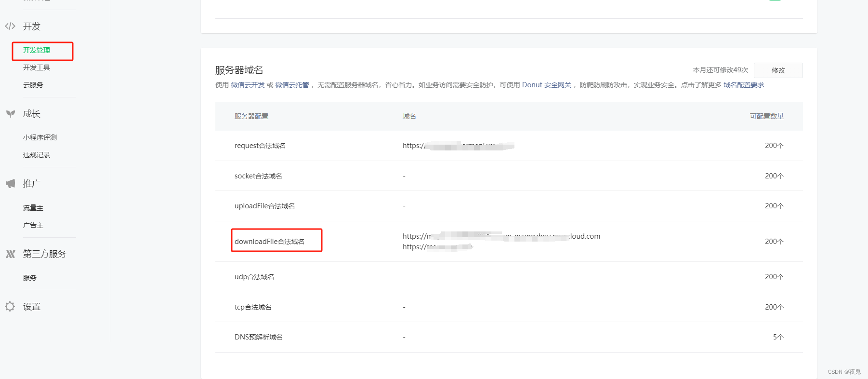Screen dimensions: 868x379
Task: Select the request合法域名 row label
Action: tap(260, 146)
